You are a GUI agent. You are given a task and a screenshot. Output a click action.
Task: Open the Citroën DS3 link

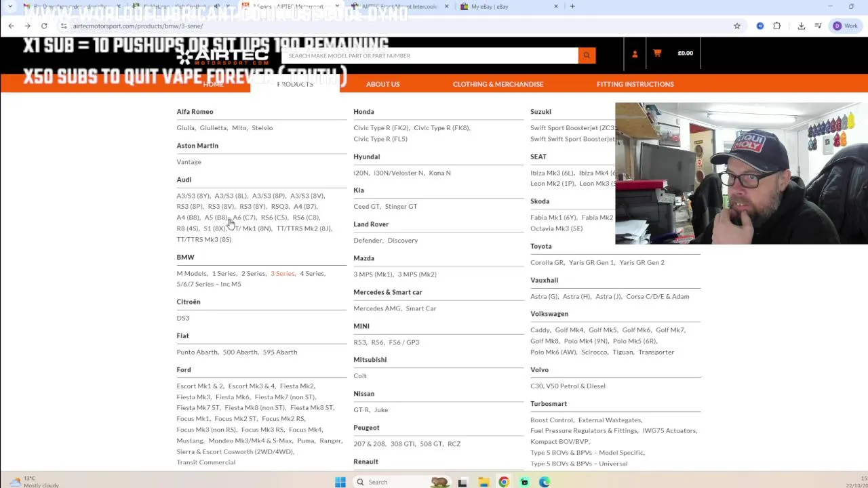[183, 318]
